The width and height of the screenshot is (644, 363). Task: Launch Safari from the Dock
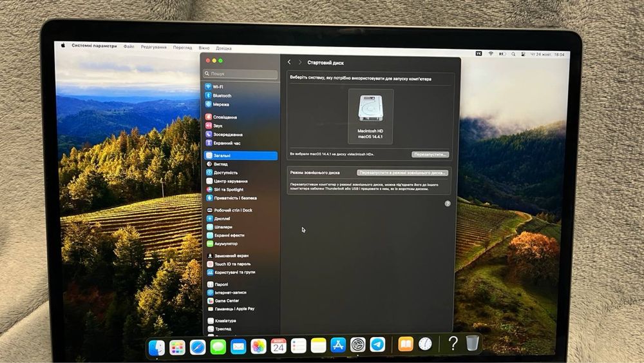coord(198,348)
